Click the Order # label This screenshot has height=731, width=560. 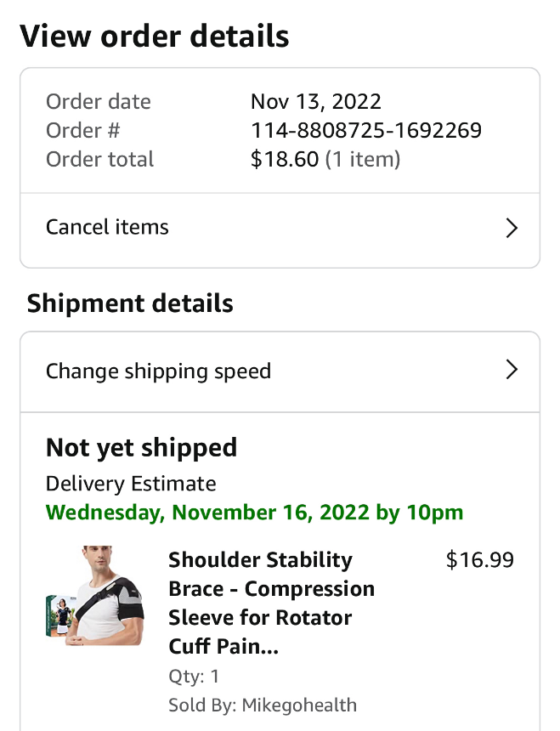tap(83, 131)
